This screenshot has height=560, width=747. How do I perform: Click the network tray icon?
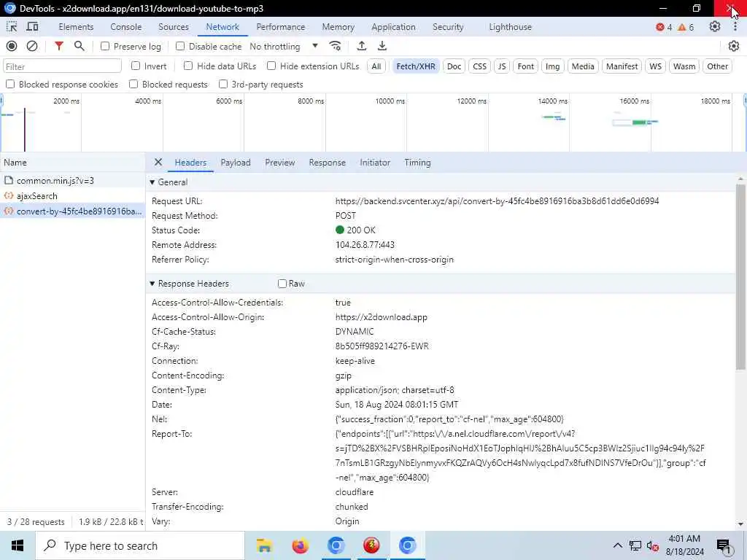635,545
